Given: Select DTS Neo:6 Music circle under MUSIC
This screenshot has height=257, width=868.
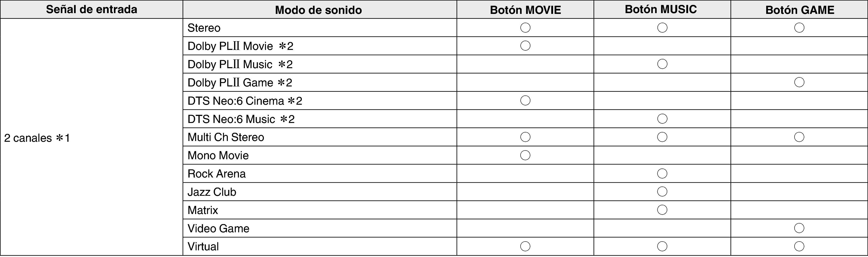Looking at the screenshot, I should point(662,119).
